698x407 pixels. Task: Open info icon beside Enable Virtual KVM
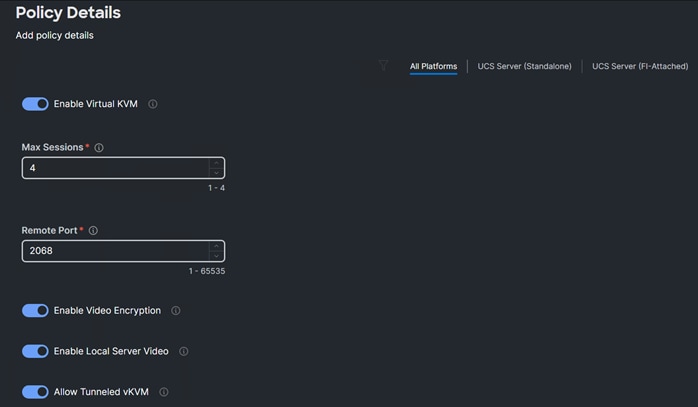point(153,104)
